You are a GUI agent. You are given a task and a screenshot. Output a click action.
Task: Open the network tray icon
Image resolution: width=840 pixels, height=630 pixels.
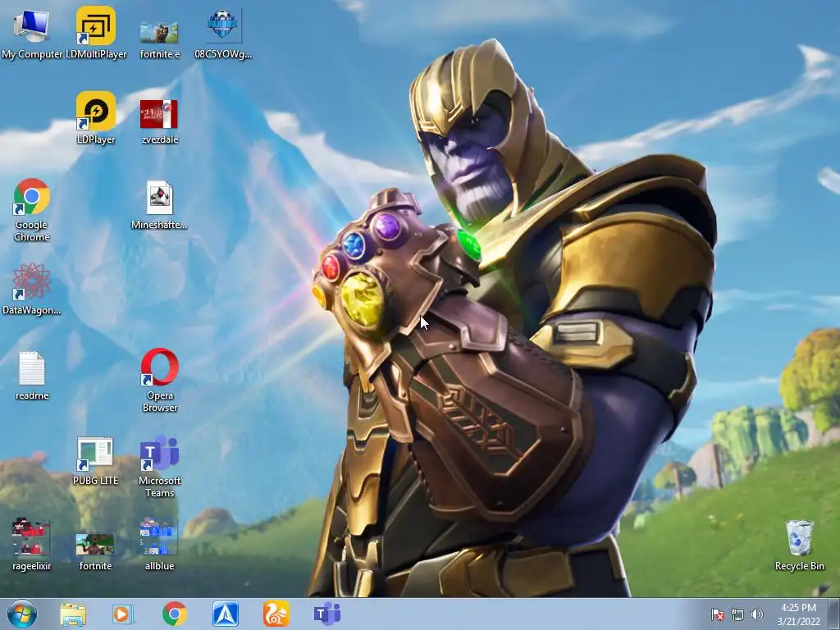coord(737,614)
